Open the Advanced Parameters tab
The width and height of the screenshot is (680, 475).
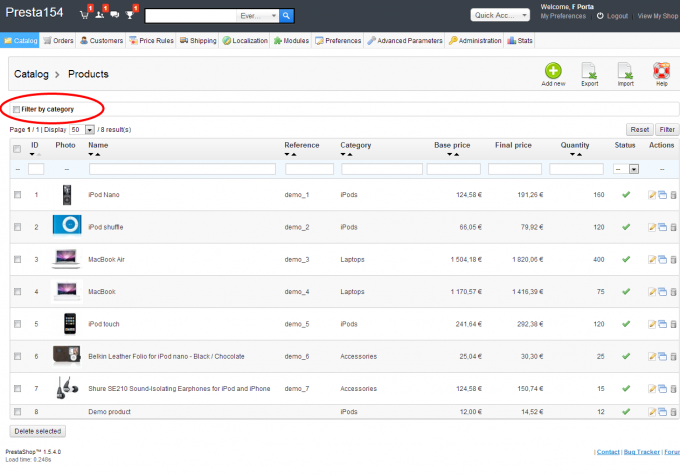click(x=405, y=41)
